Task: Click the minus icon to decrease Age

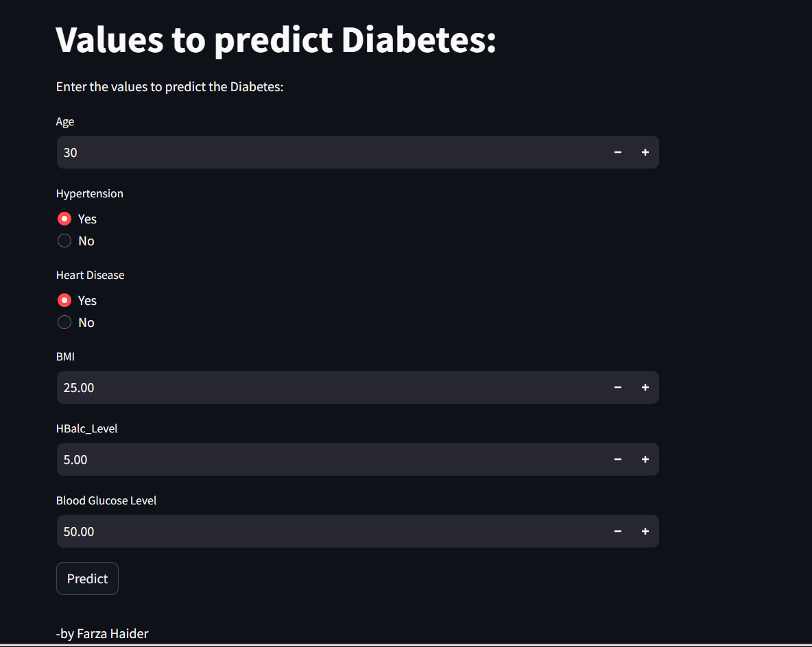Action: 617,152
